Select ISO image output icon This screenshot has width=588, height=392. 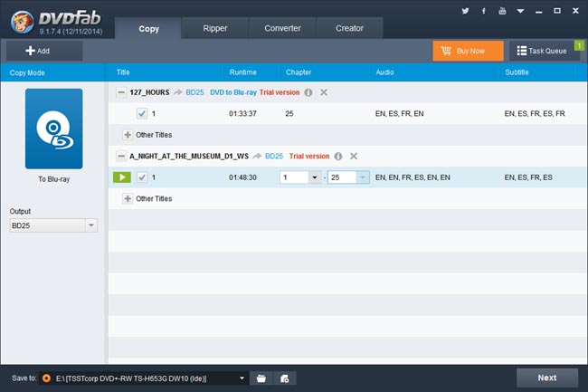285,378
